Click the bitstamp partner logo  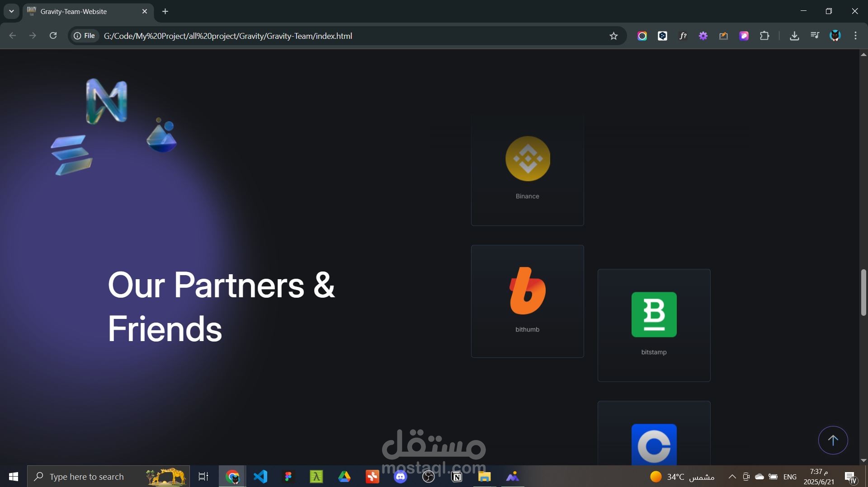tap(654, 314)
